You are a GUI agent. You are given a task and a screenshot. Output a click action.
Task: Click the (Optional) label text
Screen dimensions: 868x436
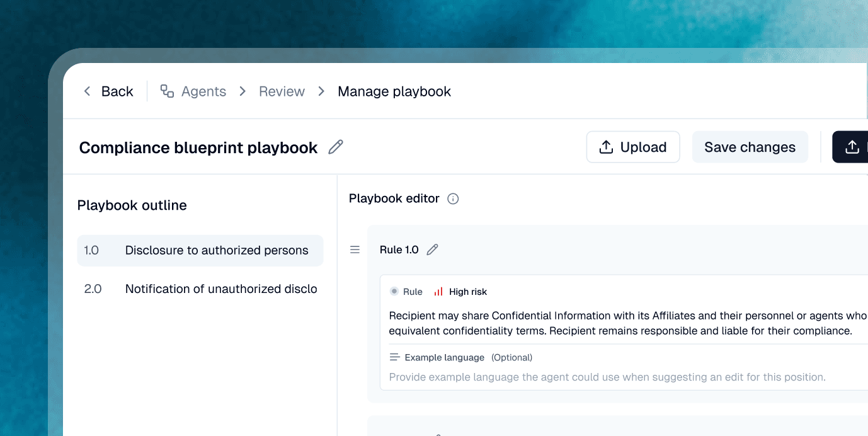[x=511, y=357]
